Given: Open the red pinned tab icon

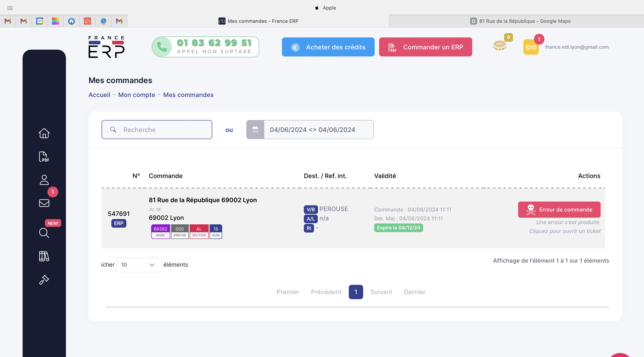Looking at the screenshot, I should (x=87, y=21).
